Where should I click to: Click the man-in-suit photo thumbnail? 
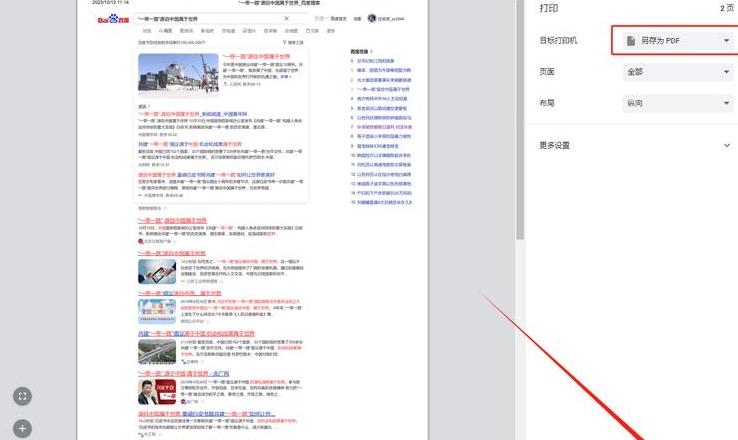[157, 392]
